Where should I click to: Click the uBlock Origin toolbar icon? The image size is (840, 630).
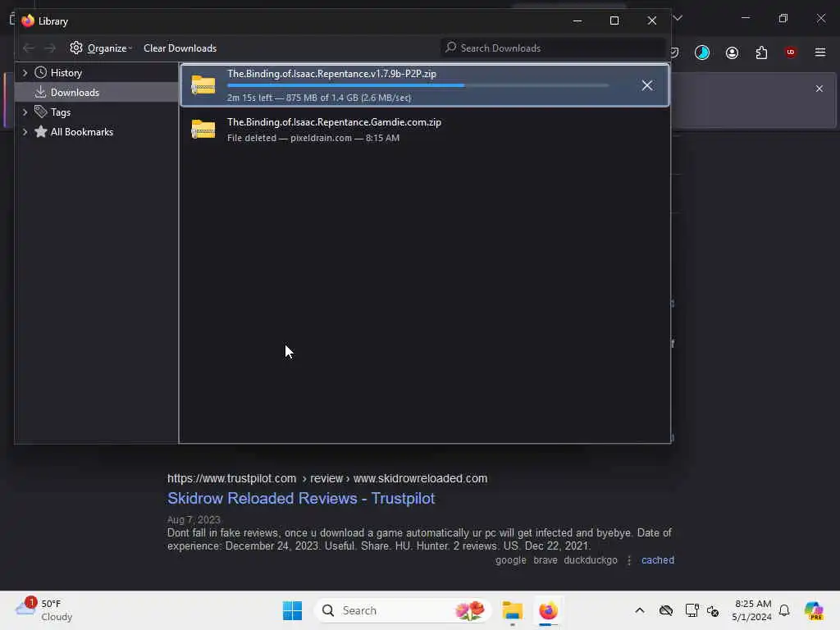coord(790,52)
